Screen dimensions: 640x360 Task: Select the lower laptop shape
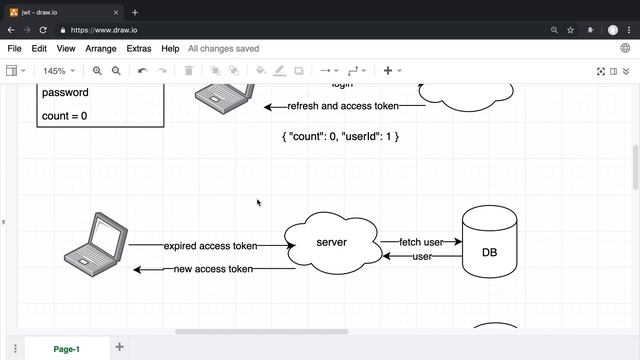pos(96,244)
